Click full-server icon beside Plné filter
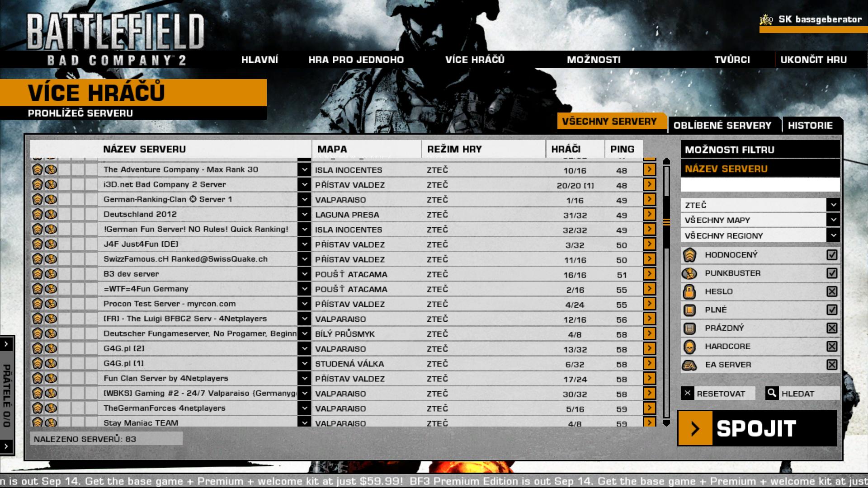The image size is (868, 488). coord(689,310)
